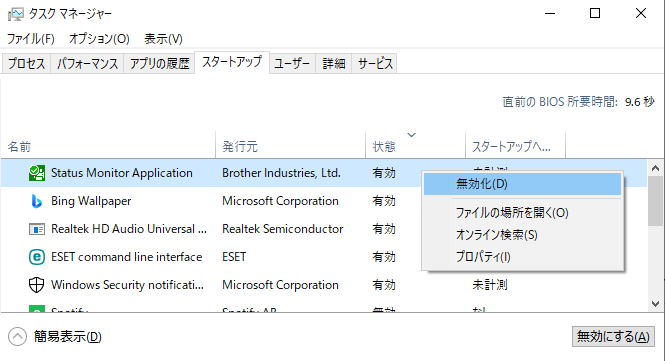The height and width of the screenshot is (361, 665).
Task: Switch to the プロセス tab
Action: [x=26, y=64]
